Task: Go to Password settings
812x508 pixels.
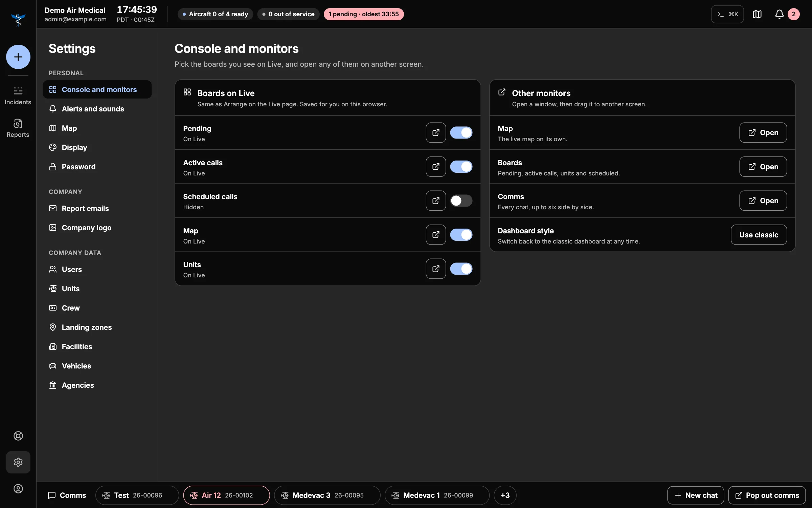Action: (x=97, y=167)
